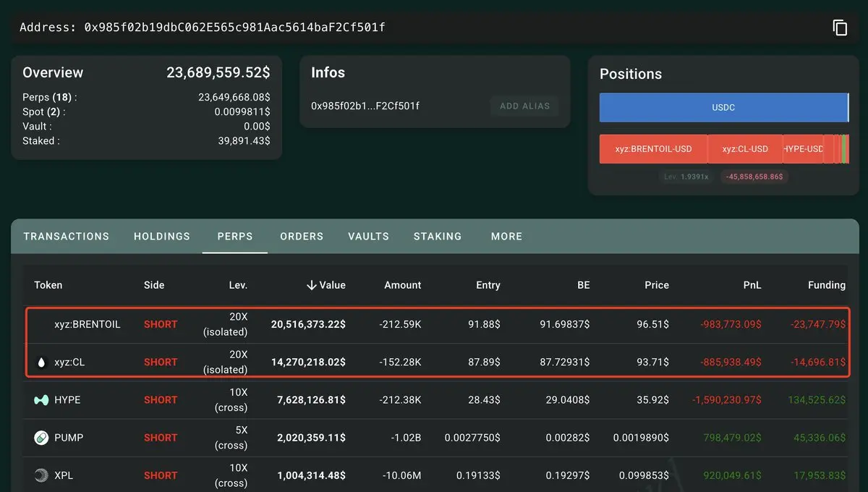Screen dimensions: 868x492
Task: Click the Lev. 1.9391x badge
Action: click(687, 177)
